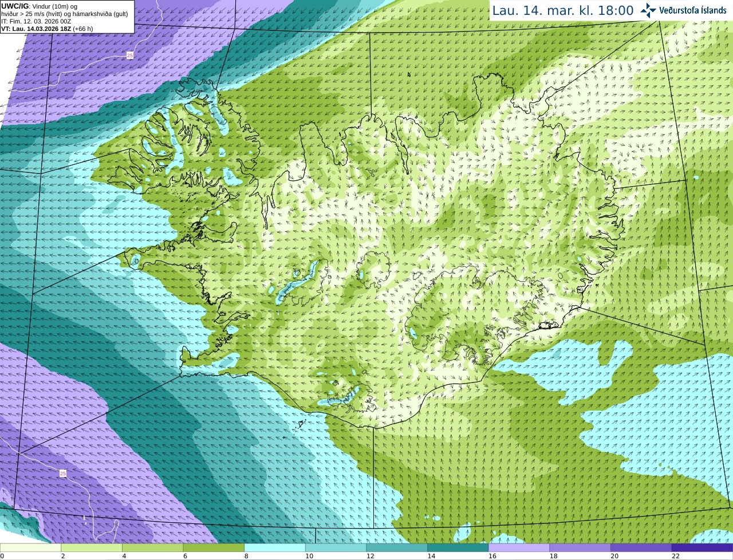Image resolution: width=733 pixels, height=560 pixels.
Task: Pick the 2–4 m/s light yellow-green swatch
Action: coord(92,547)
